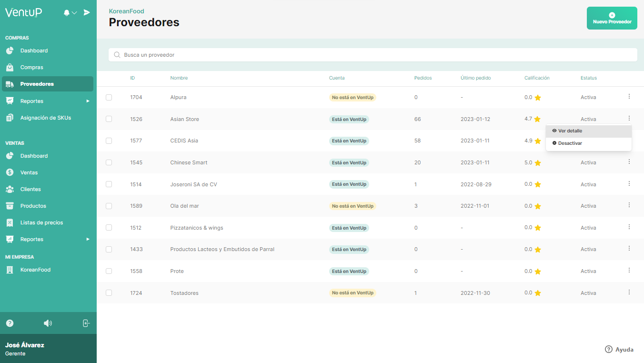Toggle the sound speaker icon
The width and height of the screenshot is (644, 363).
click(x=48, y=323)
